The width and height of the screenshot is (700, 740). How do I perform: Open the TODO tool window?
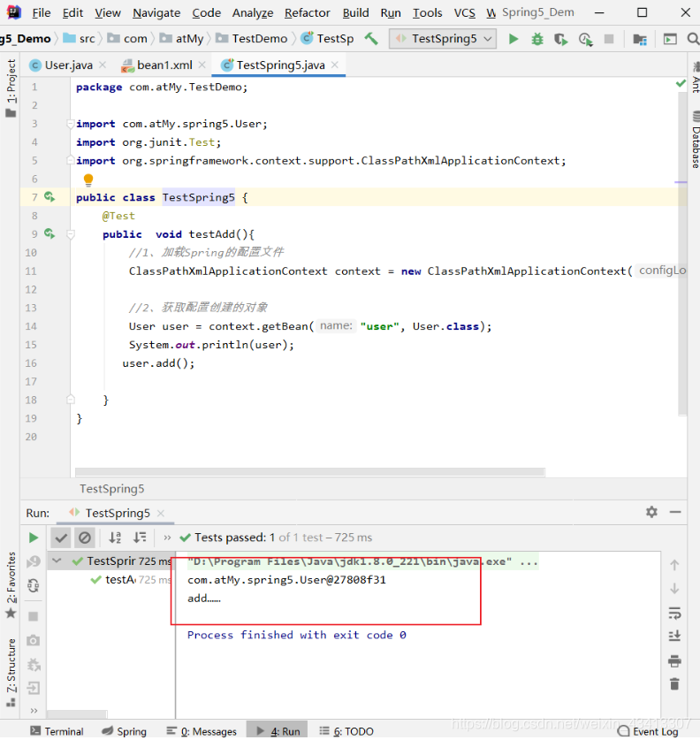[346, 731]
